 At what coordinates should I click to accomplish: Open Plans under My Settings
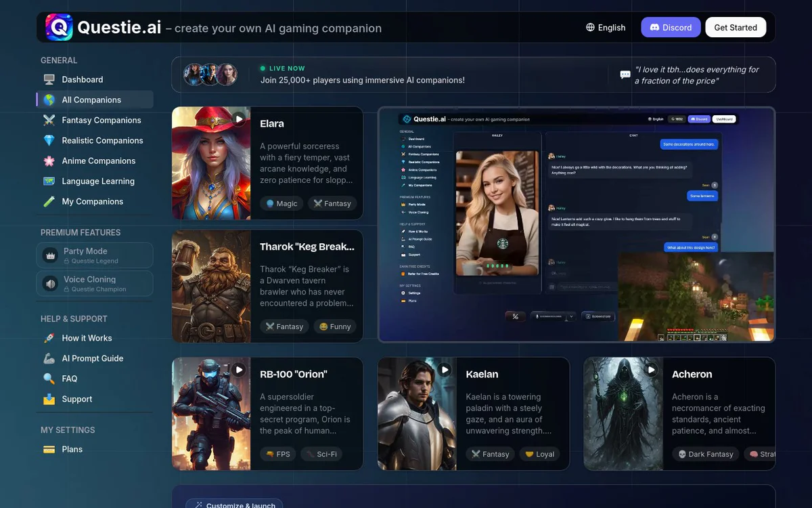point(95,449)
